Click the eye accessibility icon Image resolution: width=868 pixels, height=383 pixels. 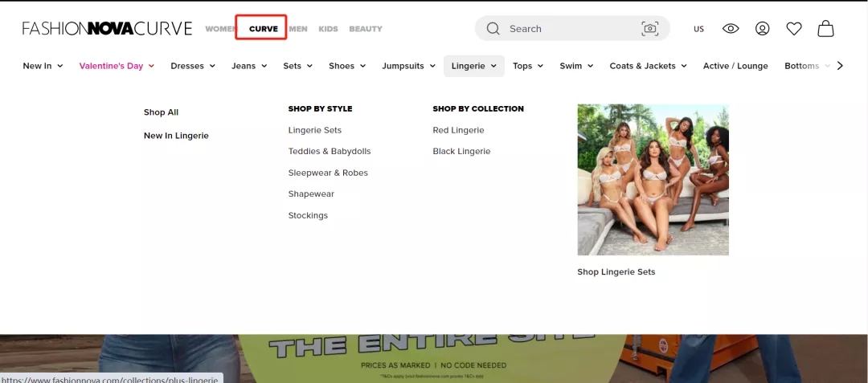pos(731,29)
